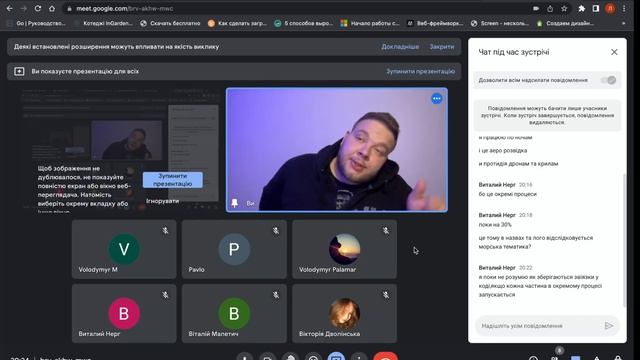Show the hidden bookmarks overflow arrow
This screenshot has height=360, width=640.
(623, 23)
